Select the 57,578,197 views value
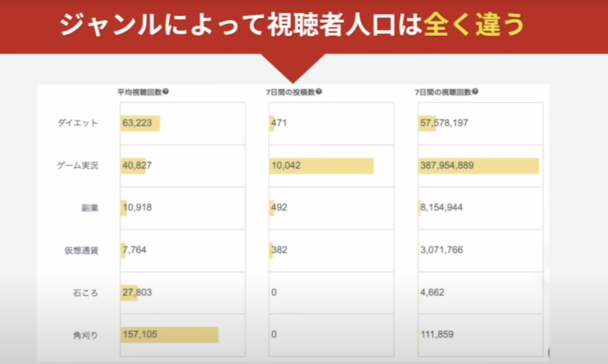608x364 pixels. (444, 123)
